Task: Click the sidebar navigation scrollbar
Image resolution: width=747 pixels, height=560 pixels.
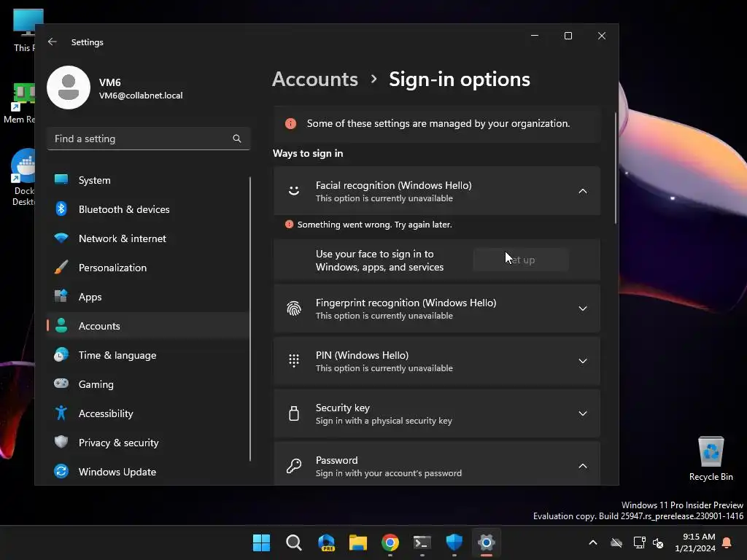Action: tap(250, 319)
